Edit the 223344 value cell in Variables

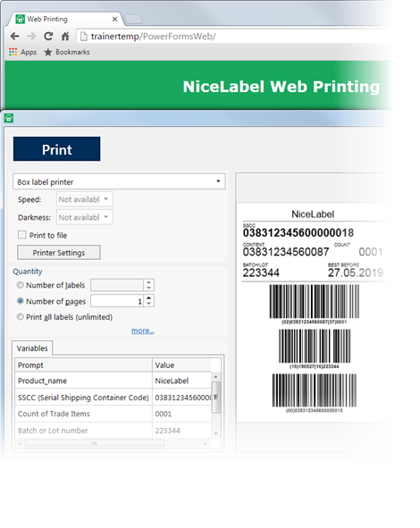(x=182, y=431)
